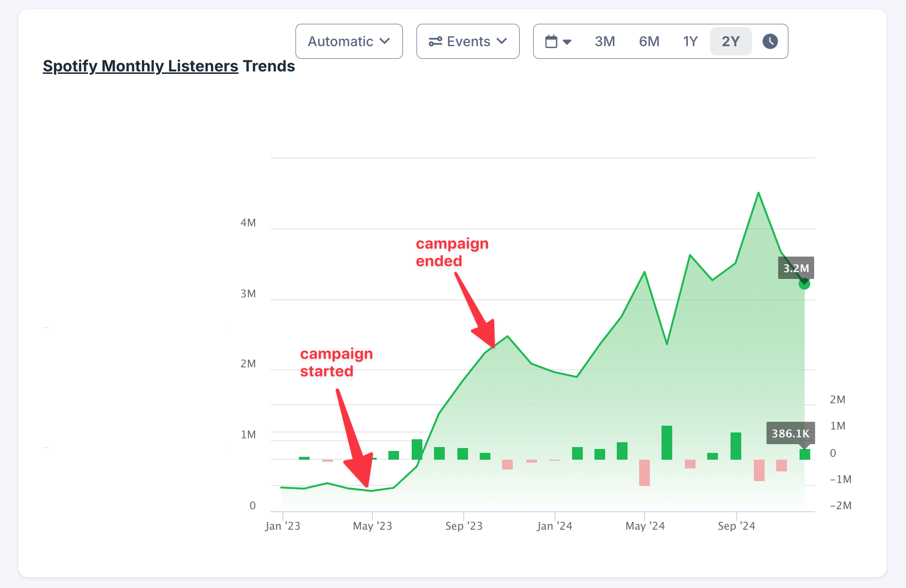The width and height of the screenshot is (906, 588).
Task: Click the clock history icon
Action: (770, 41)
